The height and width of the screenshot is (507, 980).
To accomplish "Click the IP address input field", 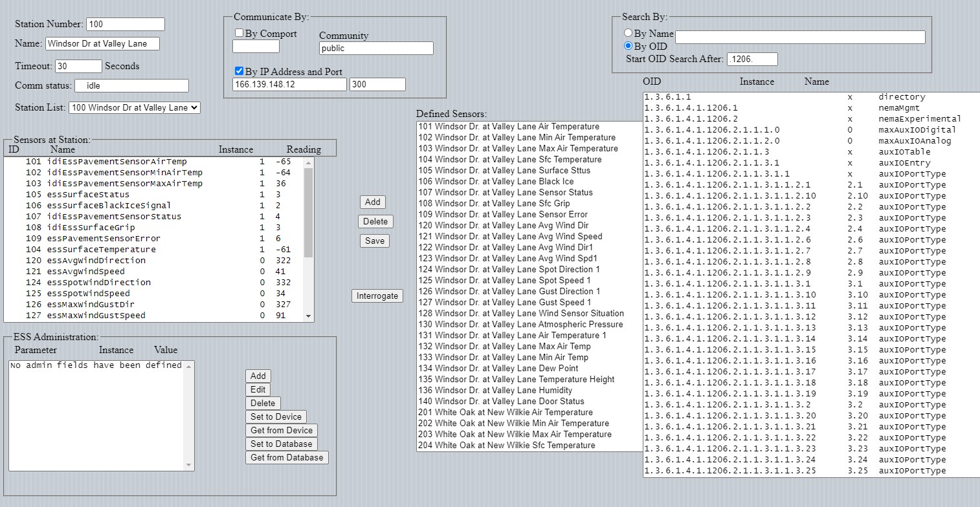I will coord(289,84).
